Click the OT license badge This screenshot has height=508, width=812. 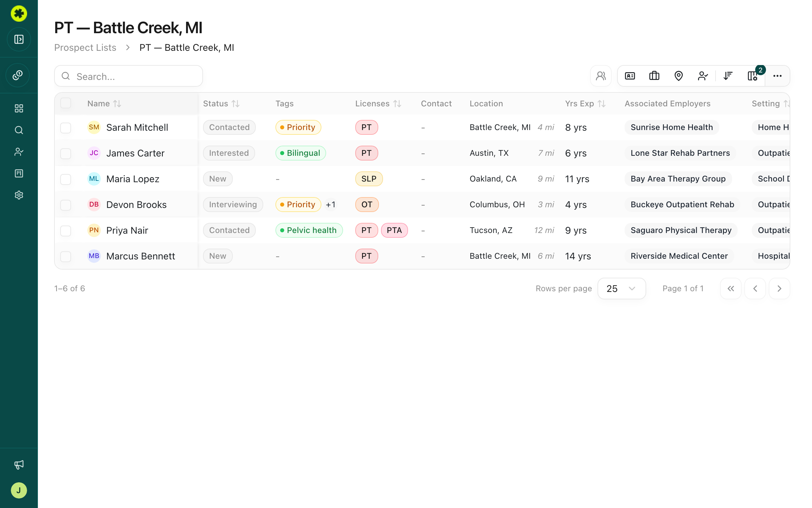367,205
